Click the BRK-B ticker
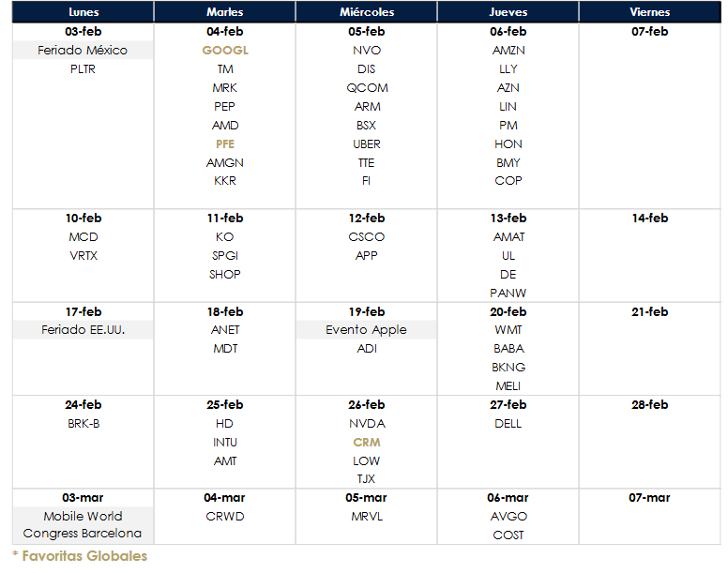The image size is (728, 573). 83,424
